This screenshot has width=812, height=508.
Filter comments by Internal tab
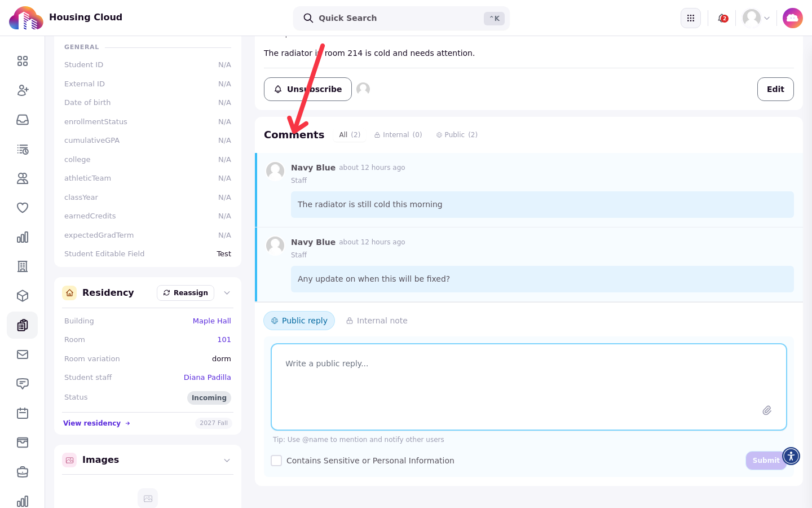click(398, 135)
